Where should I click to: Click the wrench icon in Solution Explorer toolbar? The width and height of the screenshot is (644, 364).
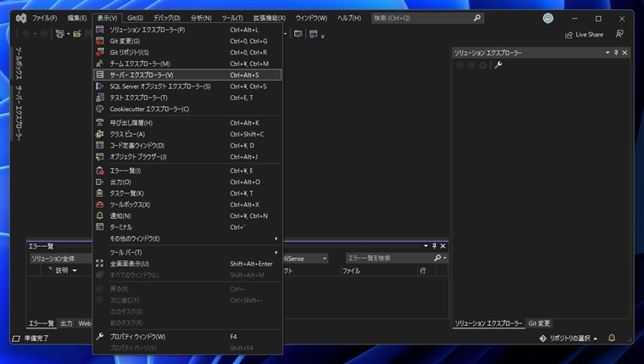[x=498, y=65]
